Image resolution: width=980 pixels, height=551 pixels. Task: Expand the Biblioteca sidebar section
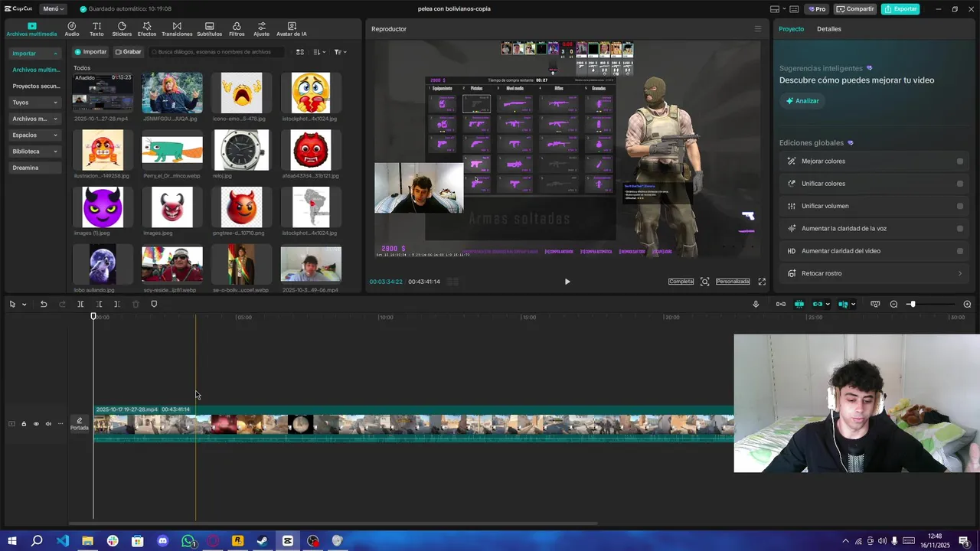click(35, 152)
